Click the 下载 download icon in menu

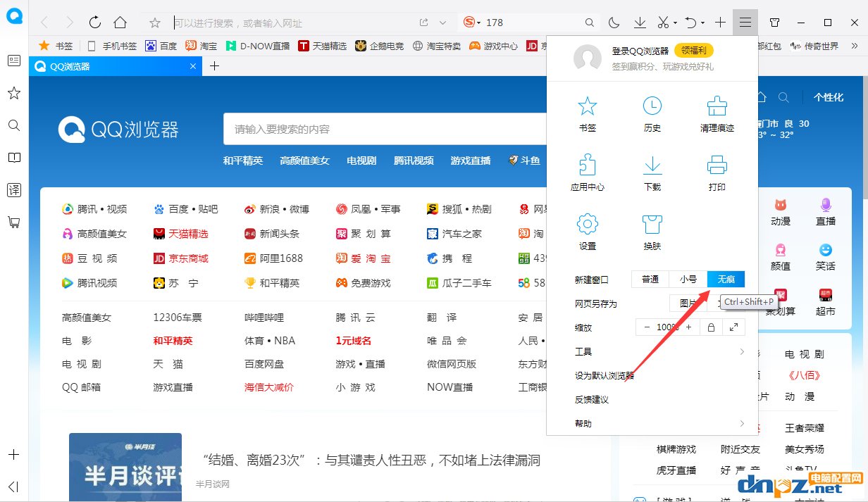[652, 173]
